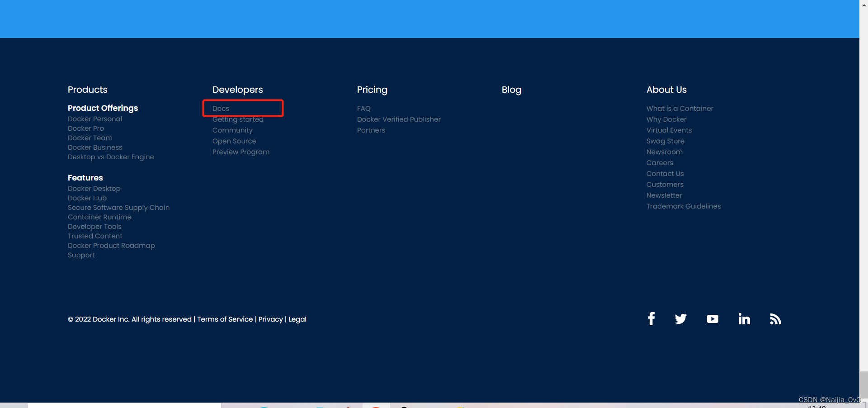Open the Careers link
The image size is (868, 408).
[660, 163]
